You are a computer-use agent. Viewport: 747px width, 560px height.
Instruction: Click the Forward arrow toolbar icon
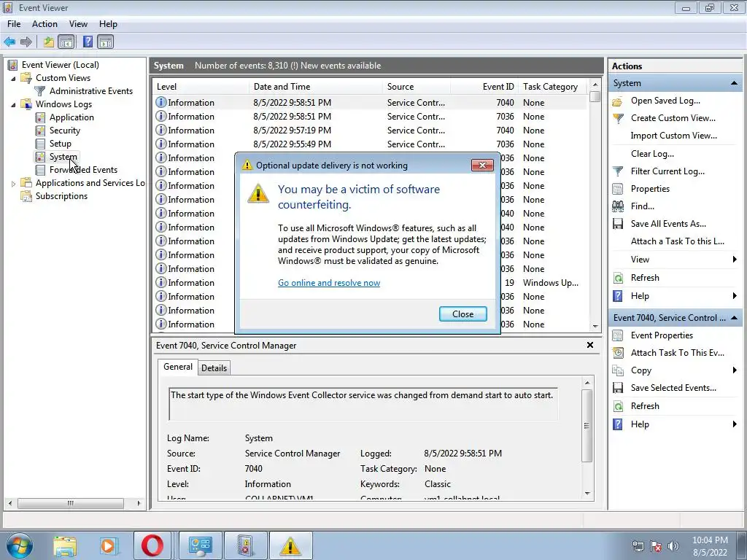click(26, 42)
